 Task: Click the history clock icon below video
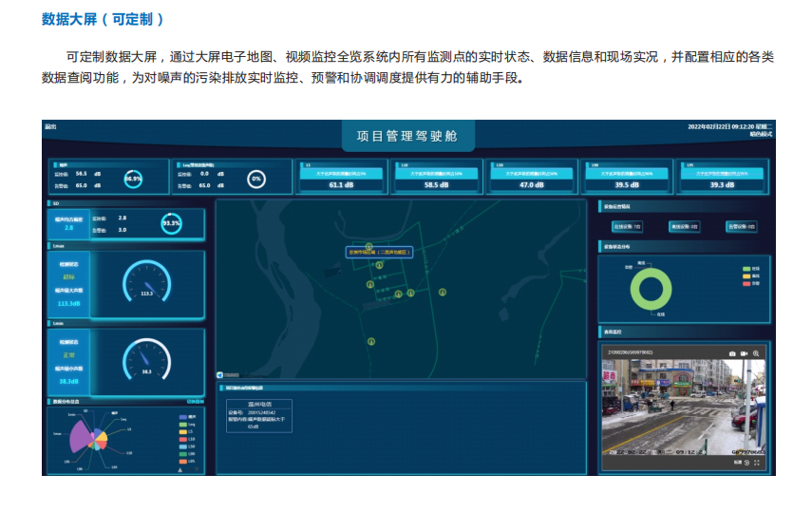[747, 463]
